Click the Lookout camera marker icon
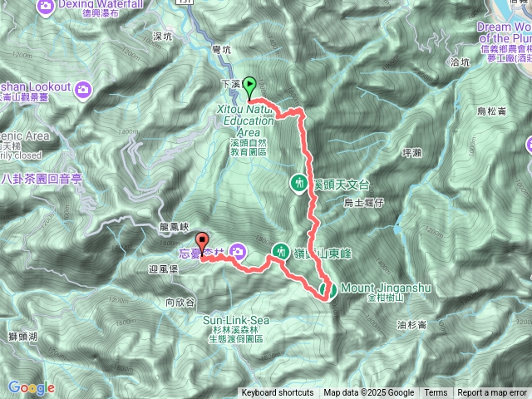This screenshot has height=399, width=532. click(x=83, y=91)
